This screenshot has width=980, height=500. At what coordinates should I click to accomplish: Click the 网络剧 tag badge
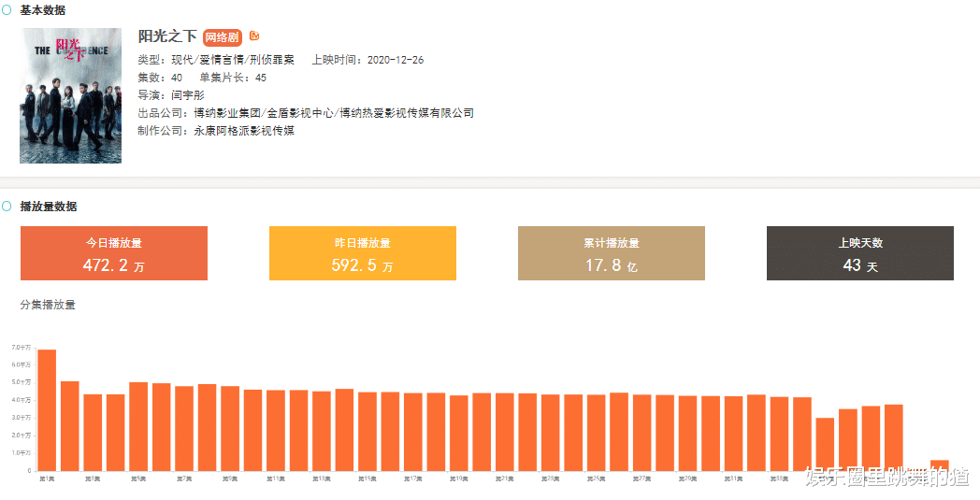tap(222, 37)
